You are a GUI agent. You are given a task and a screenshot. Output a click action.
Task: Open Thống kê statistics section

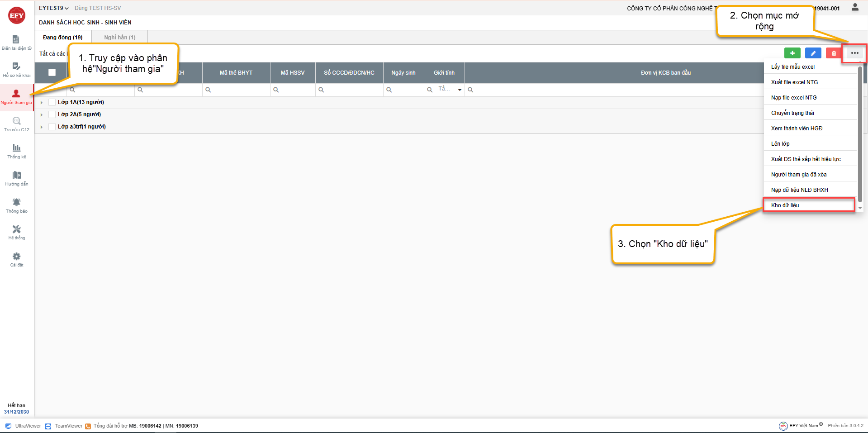click(x=16, y=152)
